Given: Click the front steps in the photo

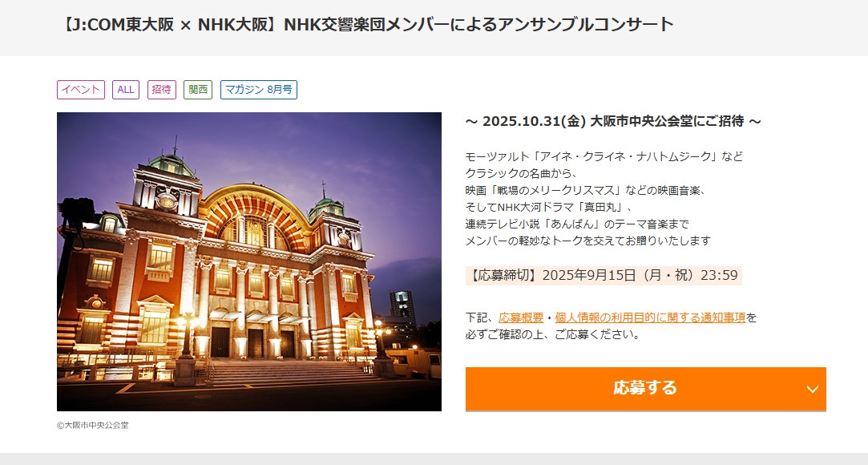Looking at the screenshot, I should (288, 372).
